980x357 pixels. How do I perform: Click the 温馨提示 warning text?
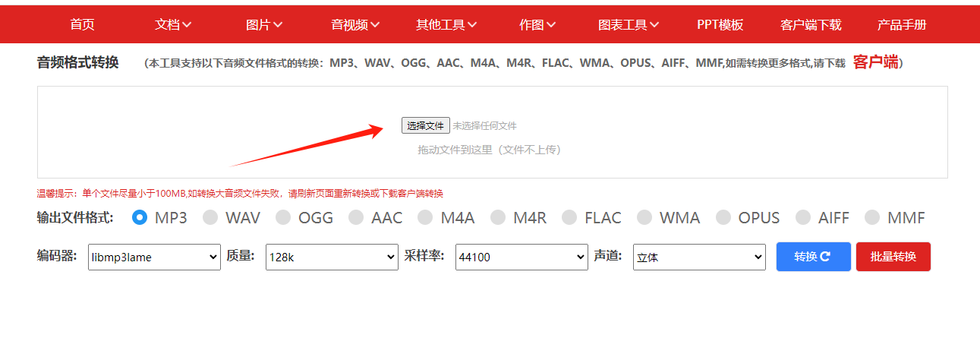tap(240, 193)
